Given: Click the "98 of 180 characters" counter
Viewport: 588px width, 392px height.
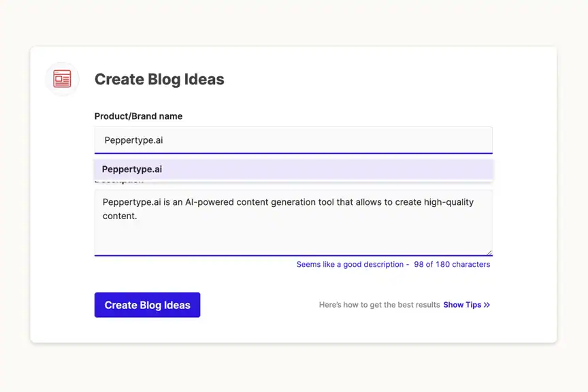Looking at the screenshot, I should [x=452, y=265].
